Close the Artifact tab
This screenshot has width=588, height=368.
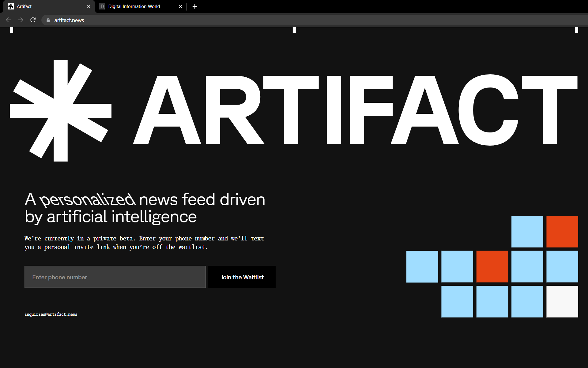pos(89,6)
